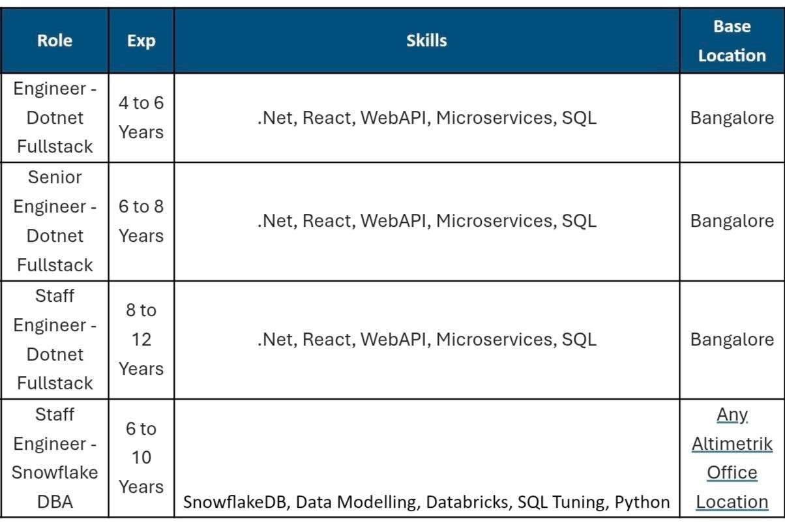Click Bangalore in the Senior Engineer row
The image size is (785, 532).
click(732, 222)
